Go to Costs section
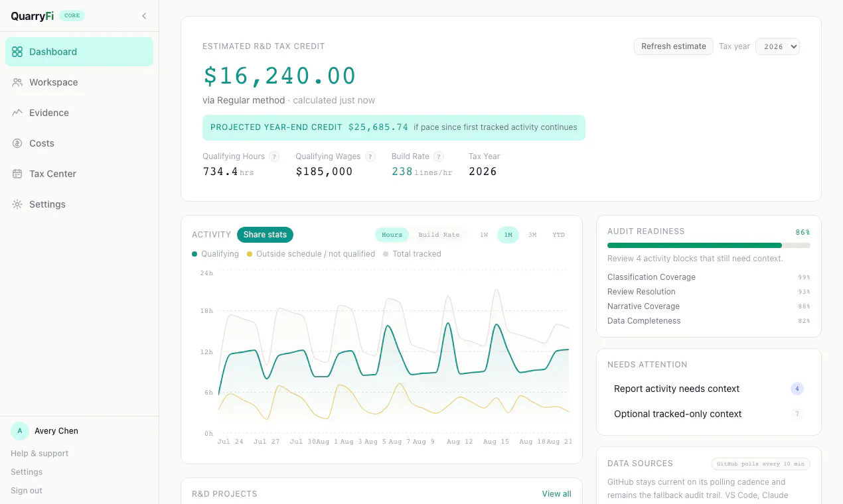This screenshot has width=843, height=504. click(79, 143)
